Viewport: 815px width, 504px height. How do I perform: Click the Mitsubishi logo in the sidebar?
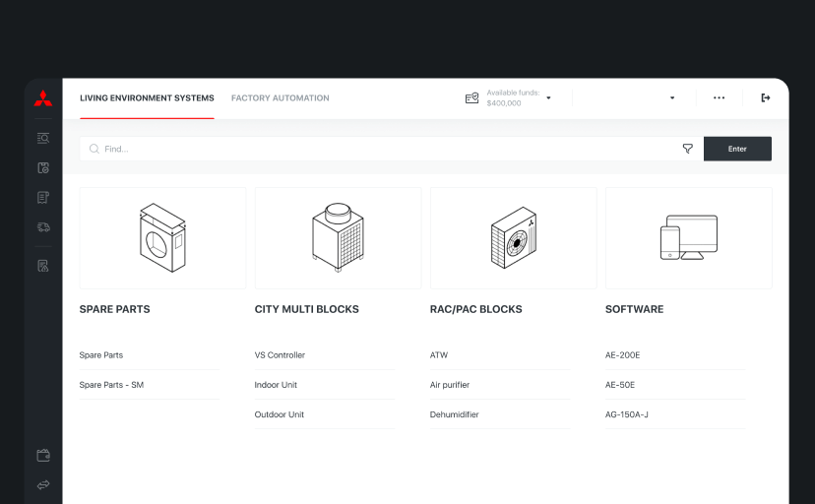[x=43, y=98]
